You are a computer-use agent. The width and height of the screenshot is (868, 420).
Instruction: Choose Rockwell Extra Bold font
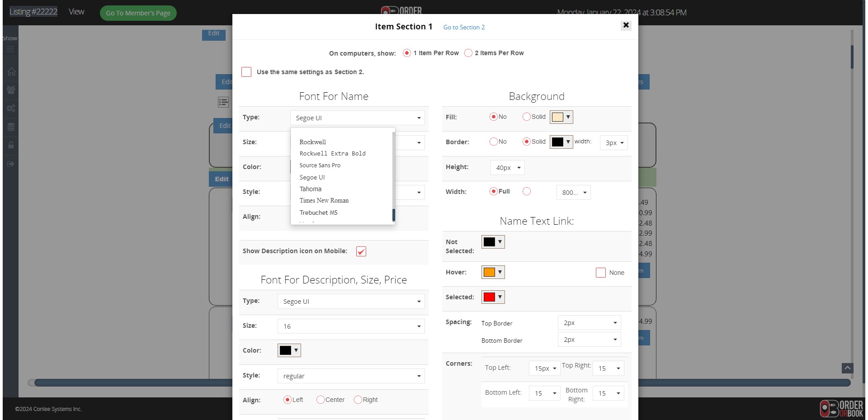click(x=333, y=154)
